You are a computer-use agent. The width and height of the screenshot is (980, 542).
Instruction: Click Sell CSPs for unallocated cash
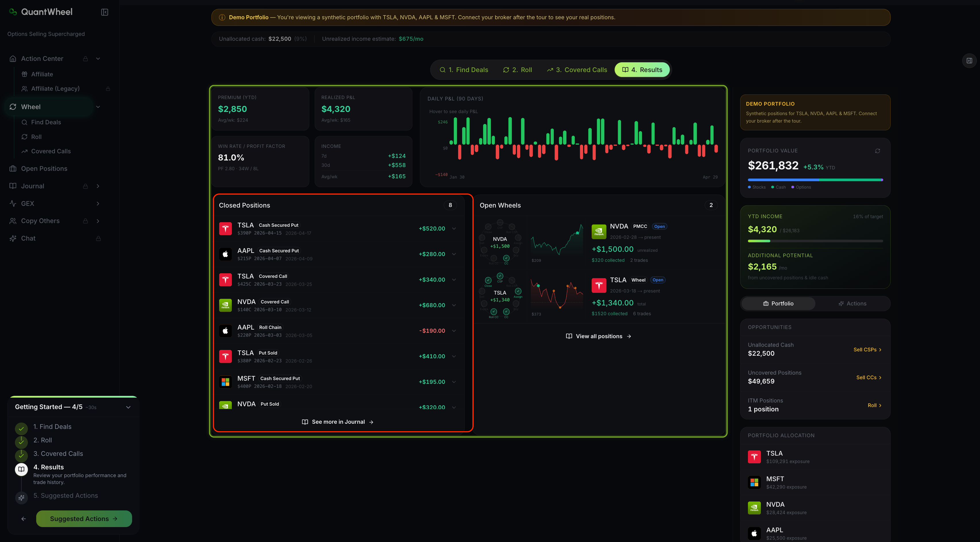pos(867,350)
